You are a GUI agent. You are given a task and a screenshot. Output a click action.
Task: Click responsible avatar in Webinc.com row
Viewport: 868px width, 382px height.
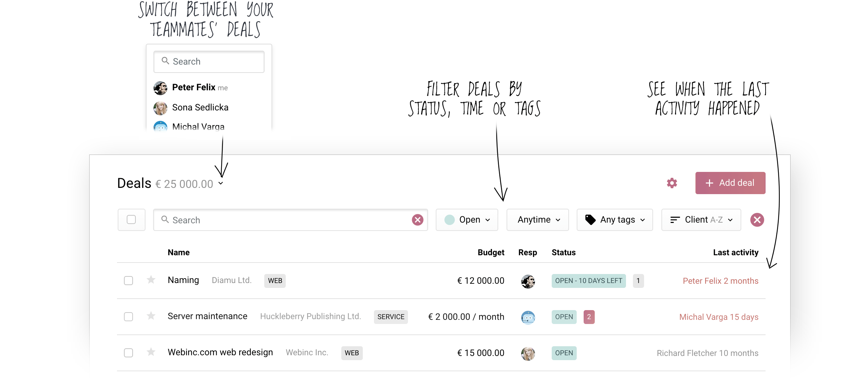pyautogui.click(x=528, y=354)
